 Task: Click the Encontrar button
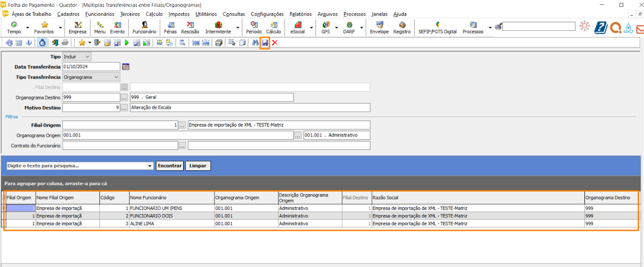(170, 166)
